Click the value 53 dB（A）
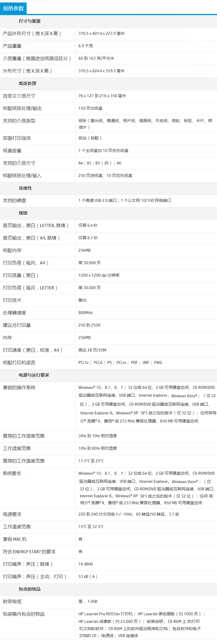 click(x=88, y=577)
